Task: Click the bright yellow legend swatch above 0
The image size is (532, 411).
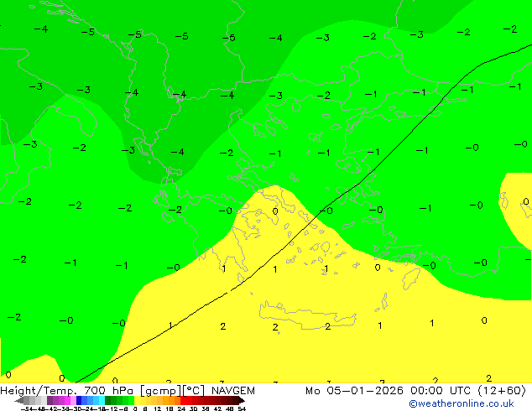Action: [x=137, y=400]
